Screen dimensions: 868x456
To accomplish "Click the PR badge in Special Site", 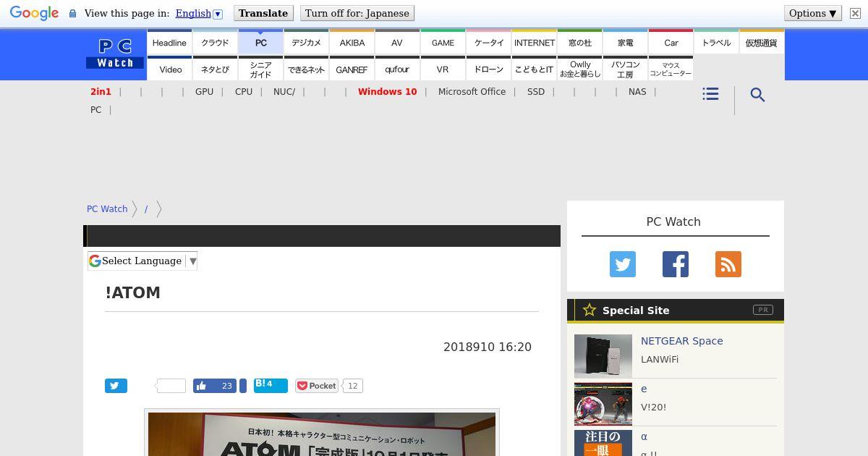I will 762,310.
